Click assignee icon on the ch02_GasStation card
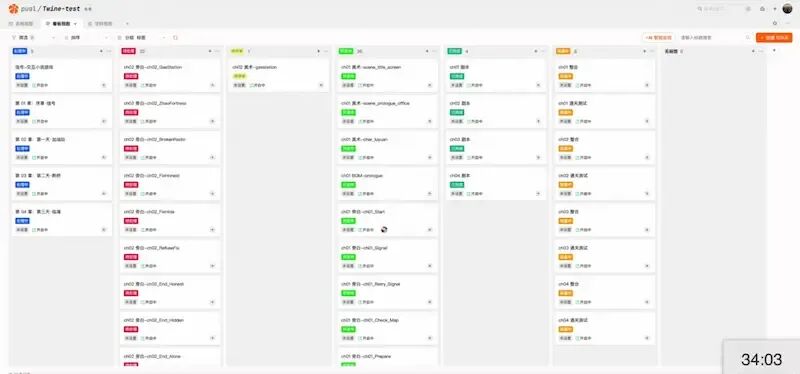800x374 pixels. click(212, 85)
